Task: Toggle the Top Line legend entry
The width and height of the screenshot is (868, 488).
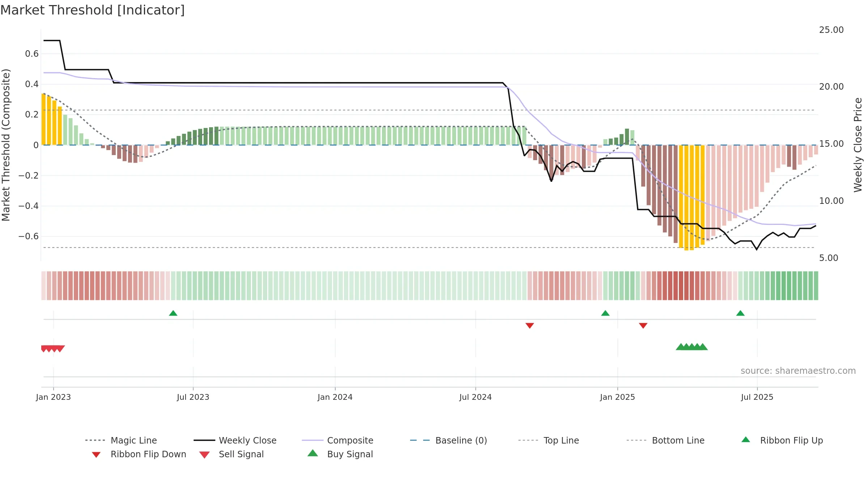Action: pos(549,440)
